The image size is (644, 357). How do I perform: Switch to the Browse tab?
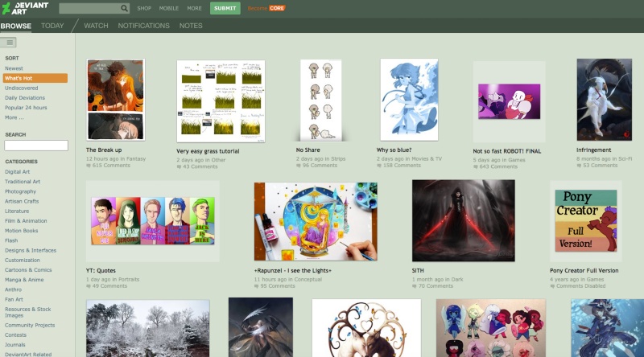[x=15, y=26]
